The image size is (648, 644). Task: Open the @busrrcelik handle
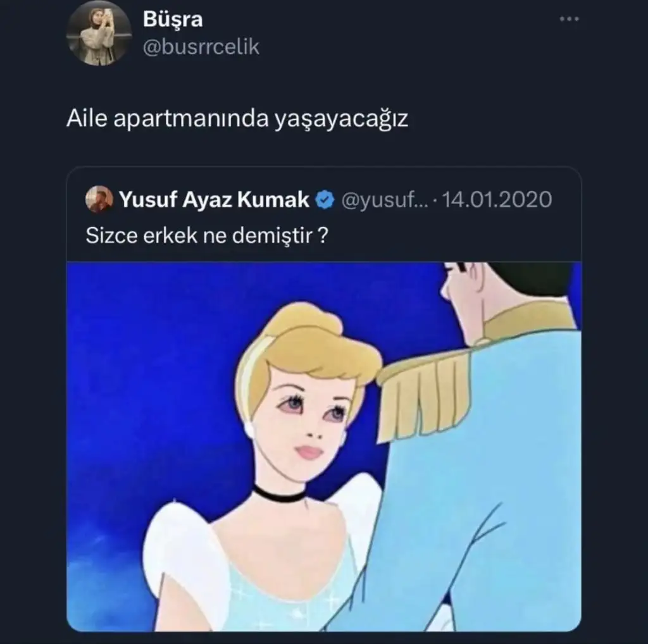[x=201, y=47]
